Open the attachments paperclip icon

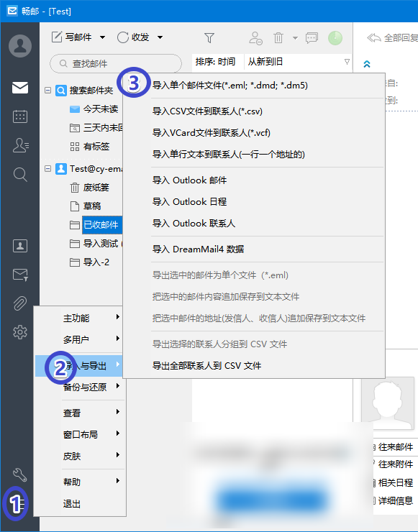[x=20, y=303]
